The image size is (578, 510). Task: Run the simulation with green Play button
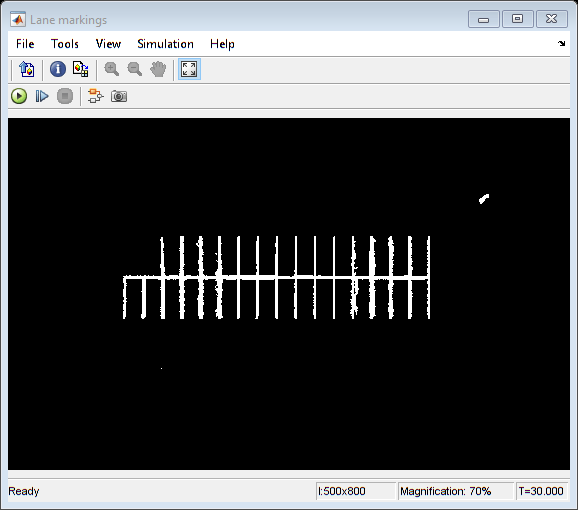click(x=19, y=96)
